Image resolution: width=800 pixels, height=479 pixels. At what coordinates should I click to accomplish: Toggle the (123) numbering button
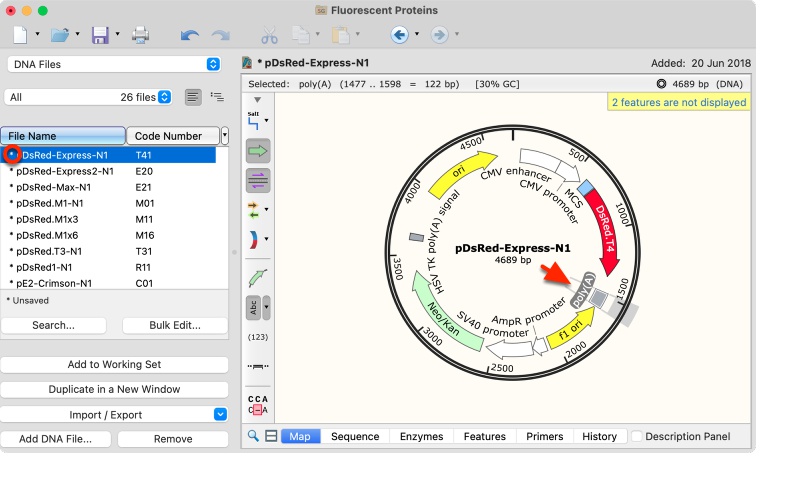tap(258, 337)
